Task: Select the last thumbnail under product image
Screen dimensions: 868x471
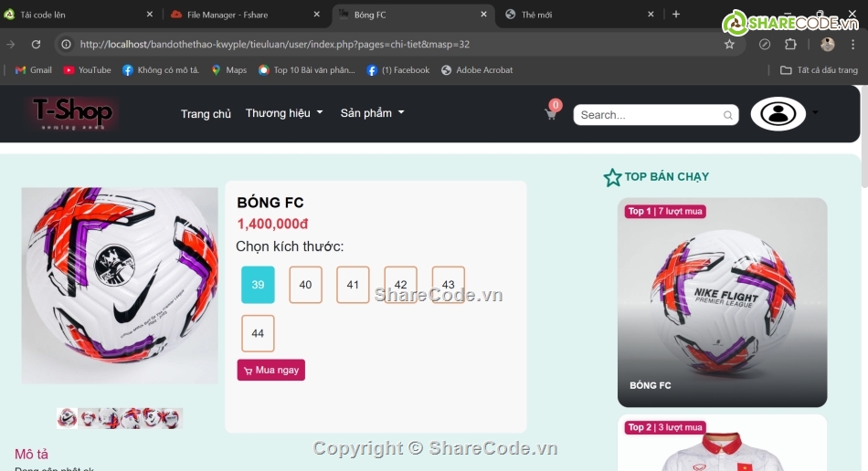Action: (x=172, y=418)
